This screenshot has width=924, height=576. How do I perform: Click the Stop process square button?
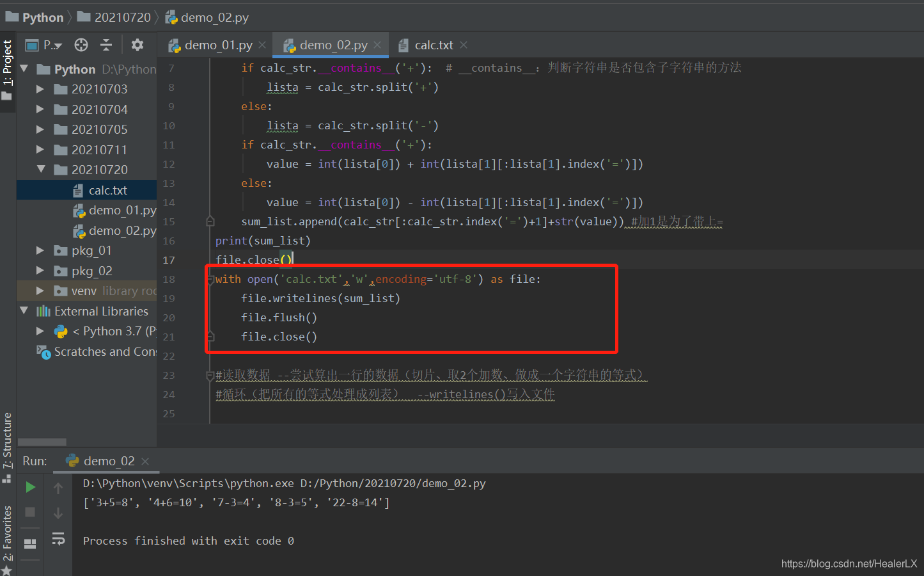pos(30,512)
